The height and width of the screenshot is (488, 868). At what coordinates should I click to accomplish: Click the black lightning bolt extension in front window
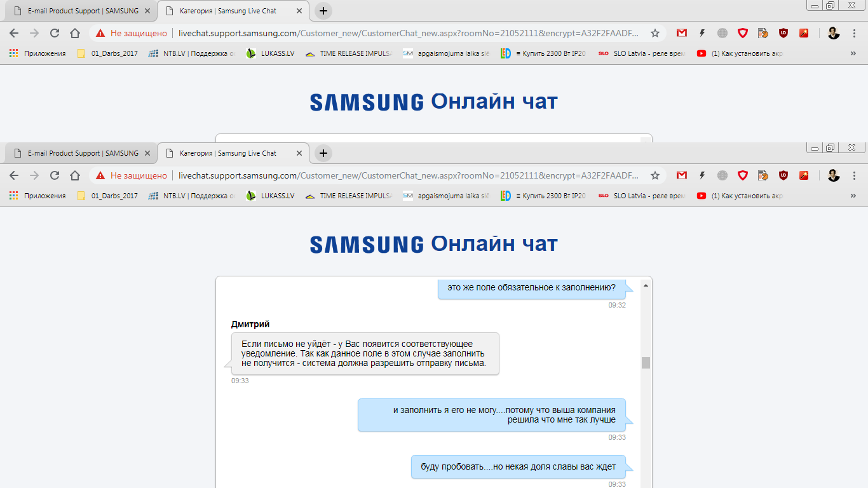[x=702, y=175]
